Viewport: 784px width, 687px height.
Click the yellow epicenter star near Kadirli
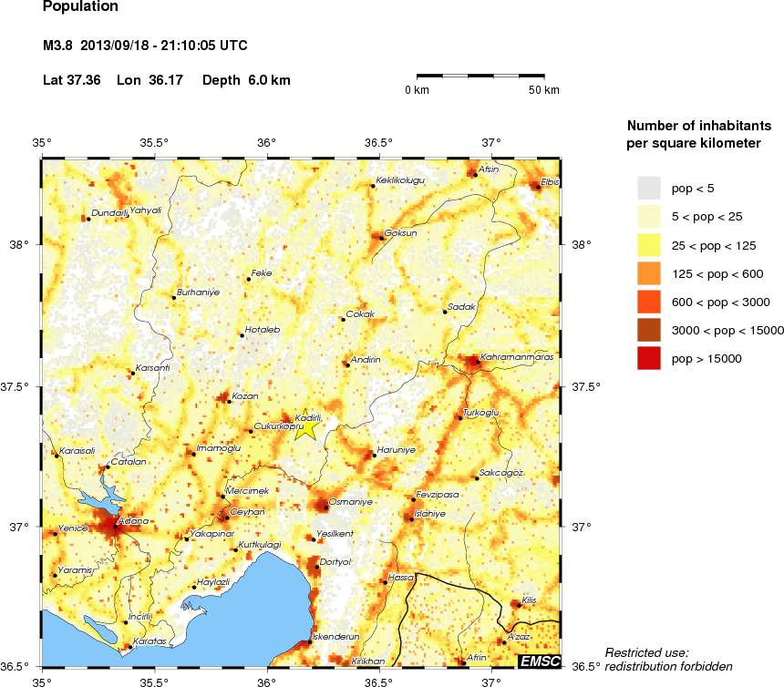307,425
